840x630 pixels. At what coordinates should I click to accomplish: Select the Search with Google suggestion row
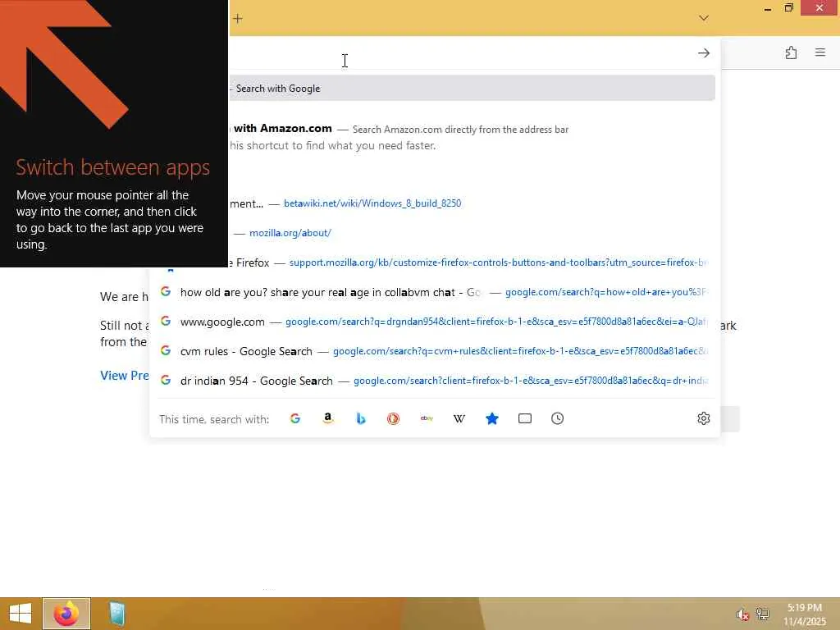tap(472, 88)
